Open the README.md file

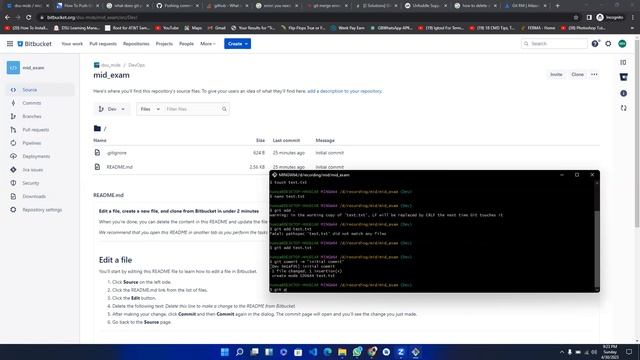click(120, 167)
